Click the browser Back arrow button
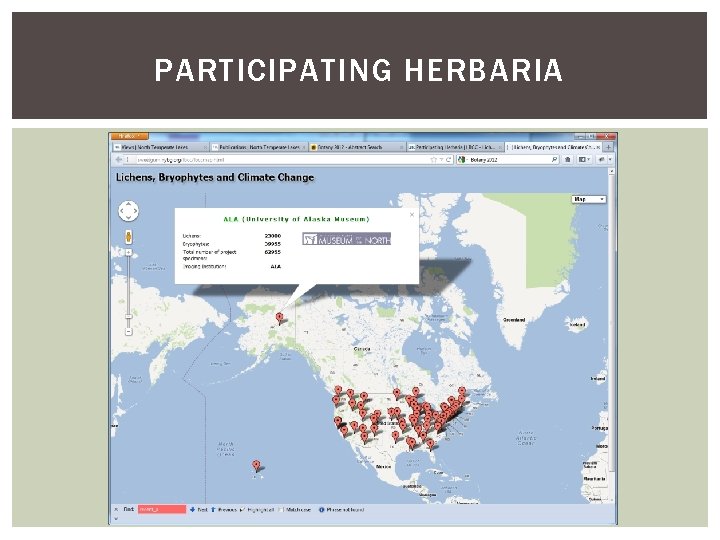This screenshot has width=720, height=540. [118, 159]
